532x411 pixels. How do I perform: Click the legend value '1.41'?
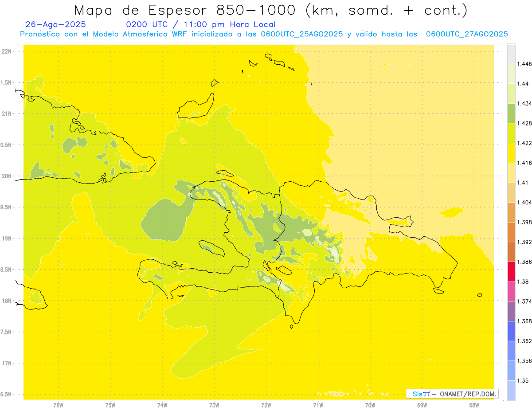click(x=524, y=183)
